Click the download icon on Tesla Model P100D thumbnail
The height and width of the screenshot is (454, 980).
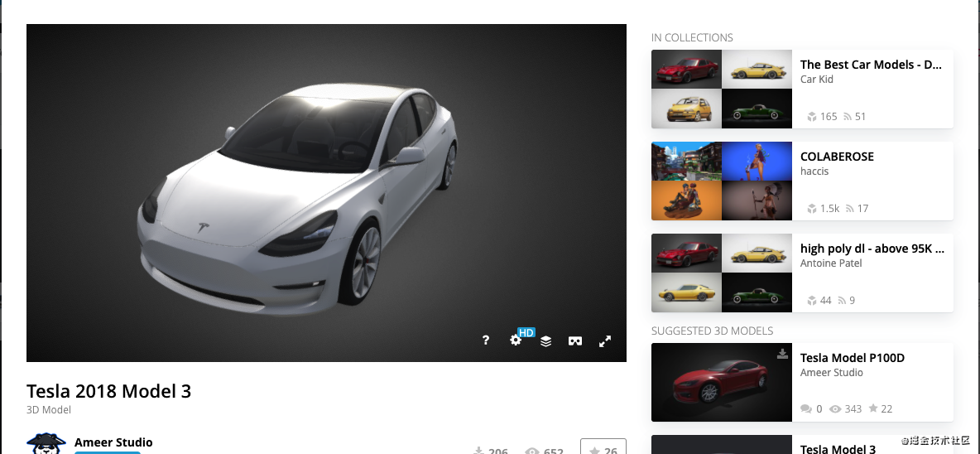click(x=782, y=354)
